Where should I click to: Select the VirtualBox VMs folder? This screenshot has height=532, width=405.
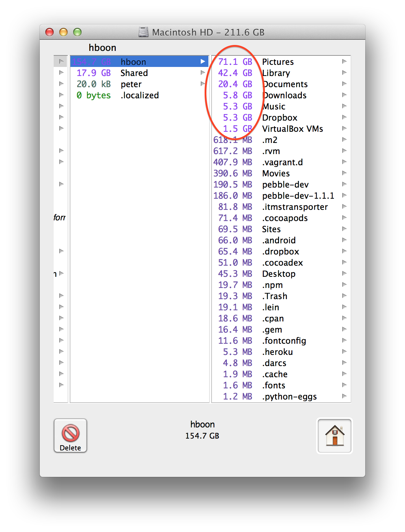click(x=281, y=129)
